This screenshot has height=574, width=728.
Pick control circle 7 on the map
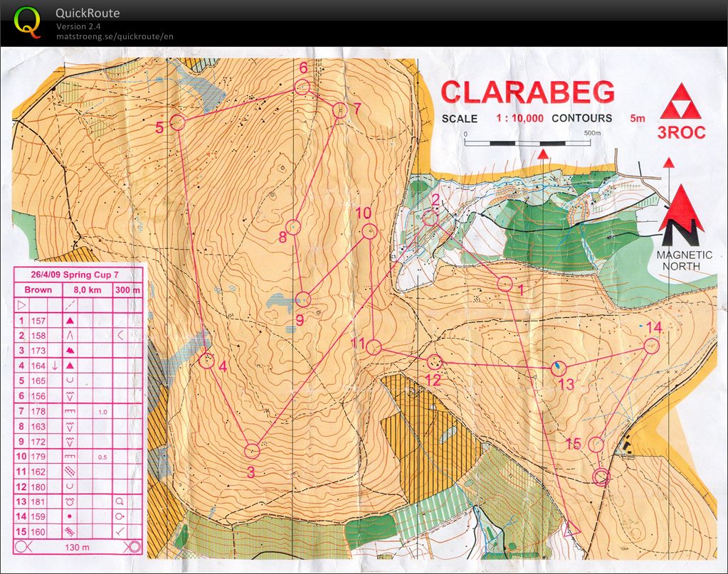click(x=340, y=110)
